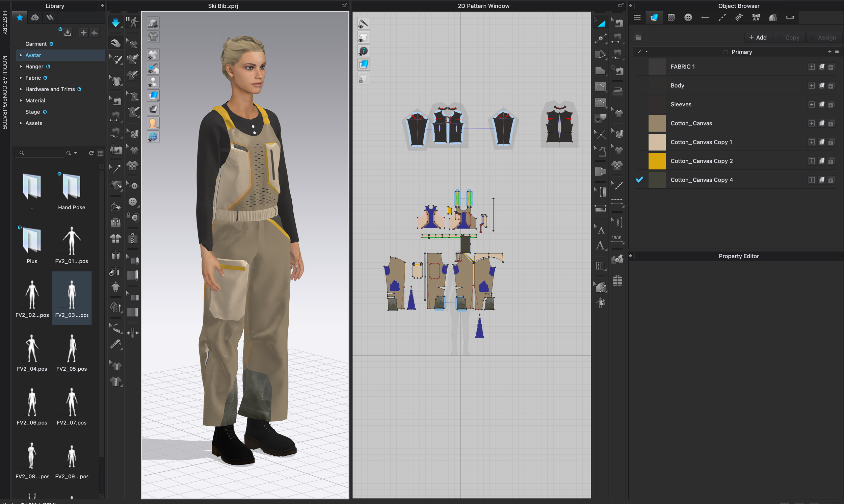Open the Puckering tab in Object Browser
The height and width of the screenshot is (504, 844).
click(739, 17)
